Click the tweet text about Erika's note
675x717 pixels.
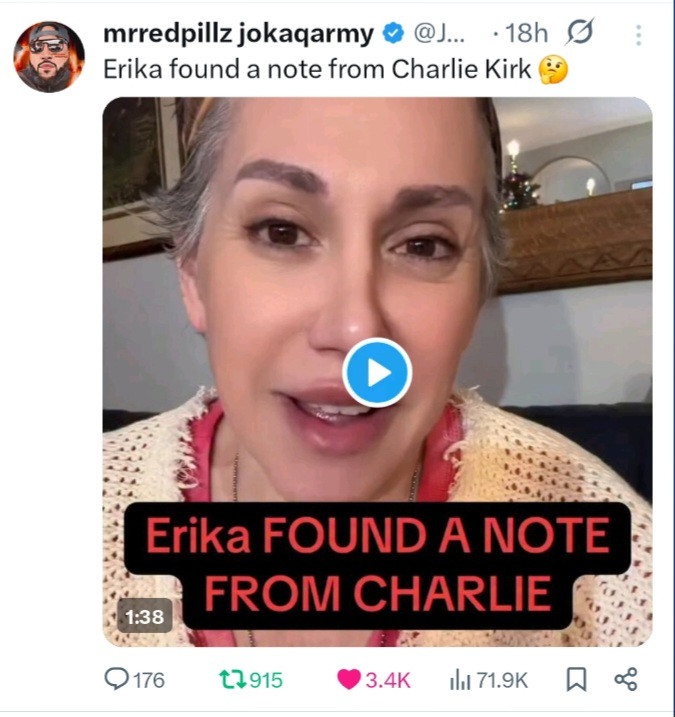317,70
